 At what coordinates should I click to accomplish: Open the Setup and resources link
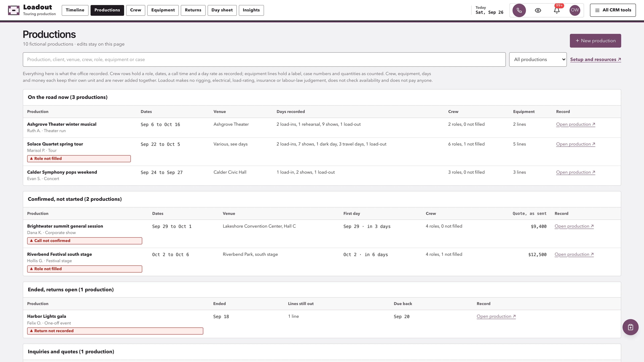click(x=596, y=59)
